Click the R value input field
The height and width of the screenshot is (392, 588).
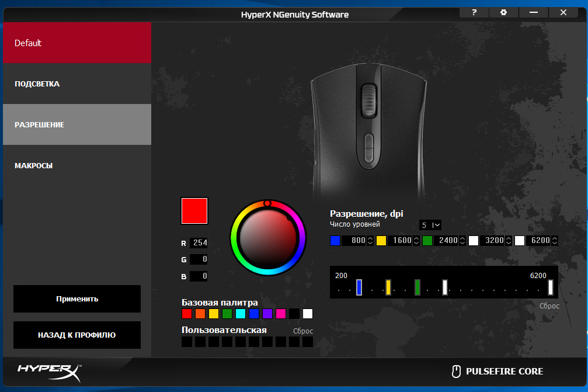tap(198, 242)
